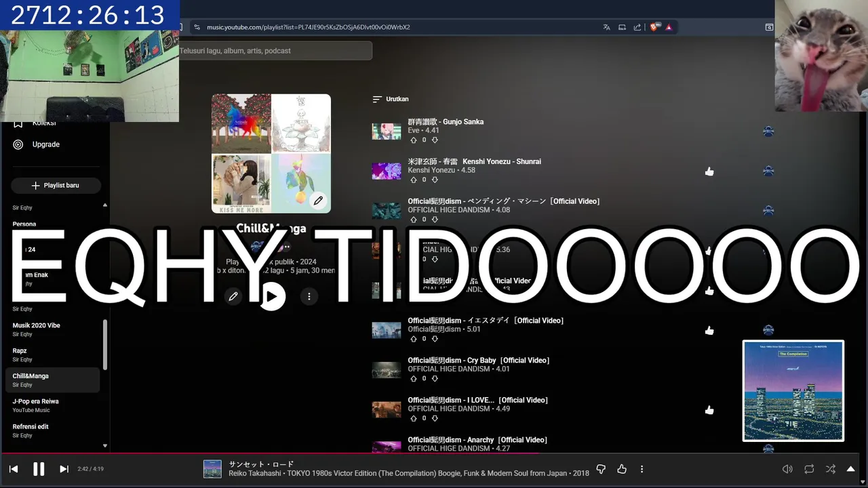Upvote the Kenshi Yonezu Shunrai song
Viewport: 868px width, 488px height.
tap(414, 180)
